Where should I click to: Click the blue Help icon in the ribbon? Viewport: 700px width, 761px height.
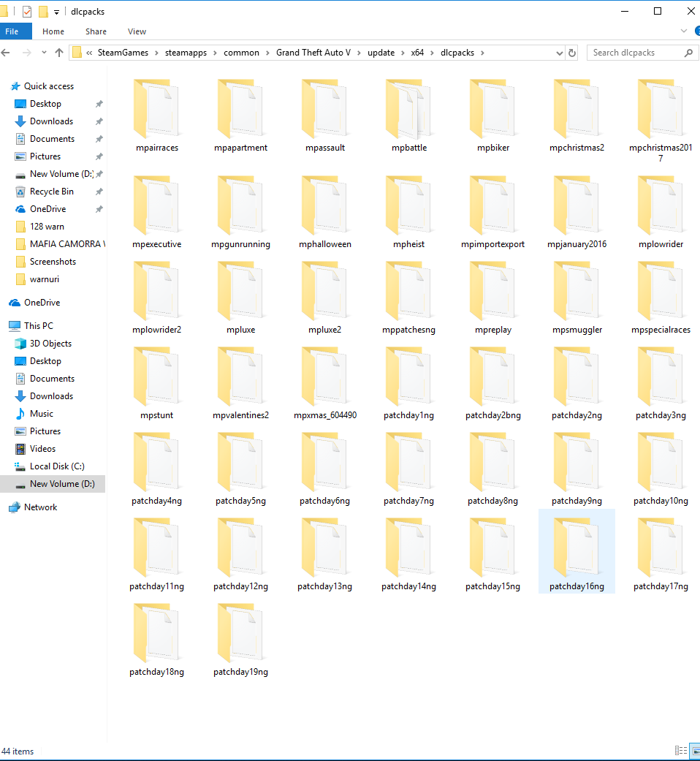pyautogui.click(x=697, y=31)
